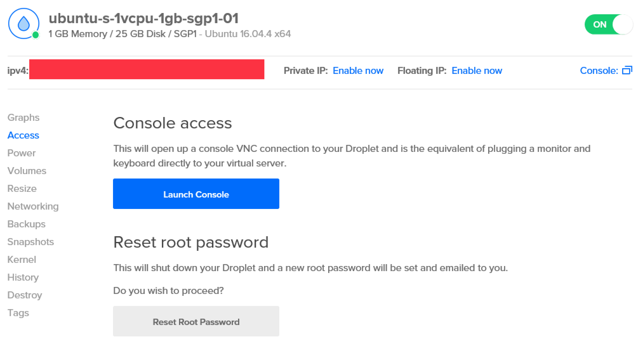Open the Tags section
This screenshot has width=638, height=364.
[18, 313]
